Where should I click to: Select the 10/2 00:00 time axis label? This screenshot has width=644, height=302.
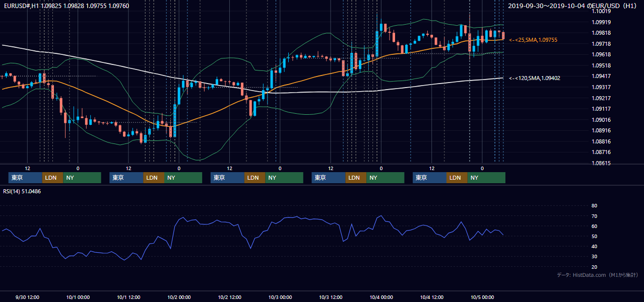[x=179, y=297]
